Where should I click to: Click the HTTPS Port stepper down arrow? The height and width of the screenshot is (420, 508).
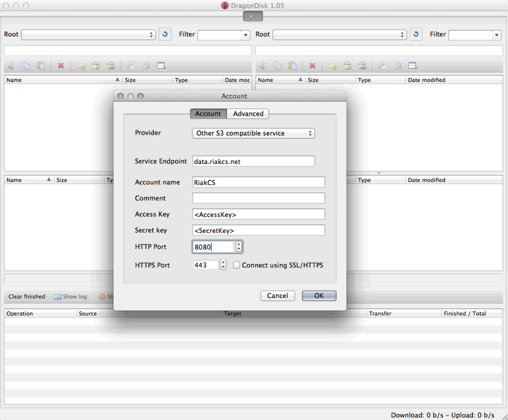click(222, 267)
